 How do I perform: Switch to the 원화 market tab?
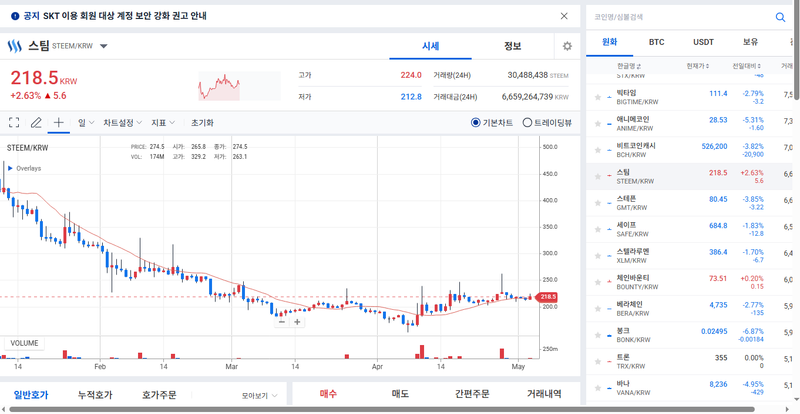(610, 42)
